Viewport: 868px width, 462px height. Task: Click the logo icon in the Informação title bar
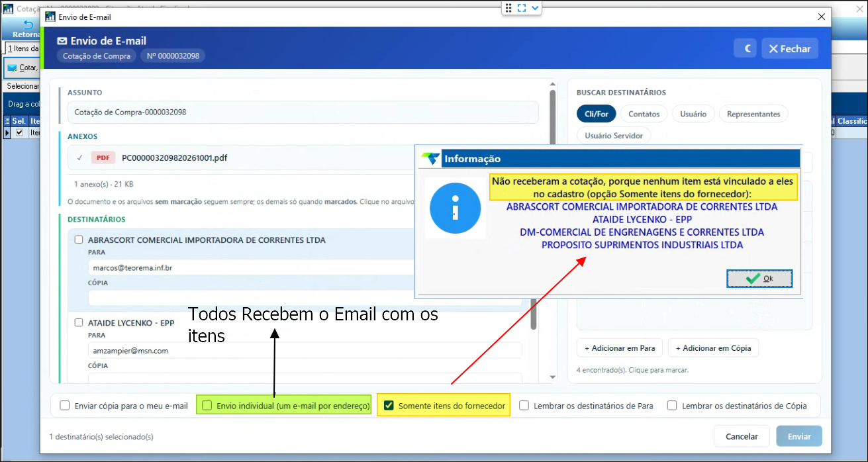431,159
